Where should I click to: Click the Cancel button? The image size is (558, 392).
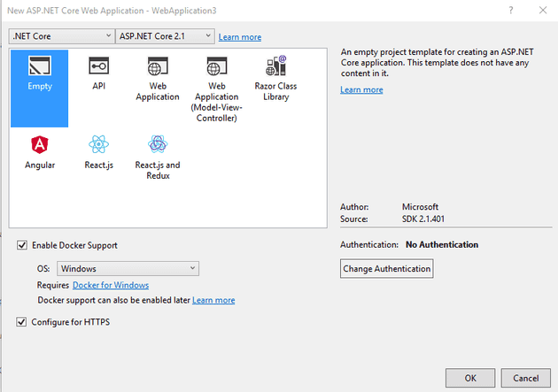pyautogui.click(x=525, y=378)
